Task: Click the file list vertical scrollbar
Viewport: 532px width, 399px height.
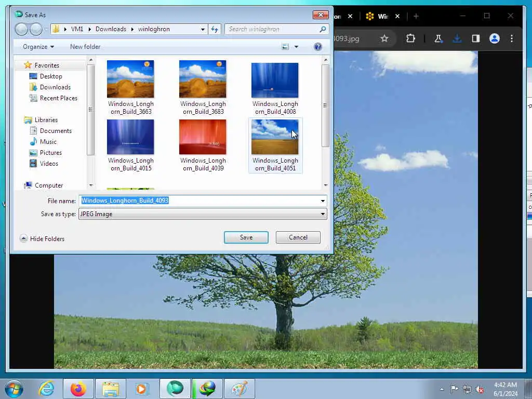Action: 325,105
